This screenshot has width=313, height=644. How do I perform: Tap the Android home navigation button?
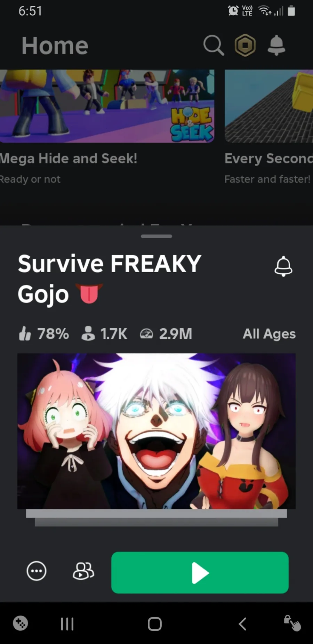coord(155,624)
